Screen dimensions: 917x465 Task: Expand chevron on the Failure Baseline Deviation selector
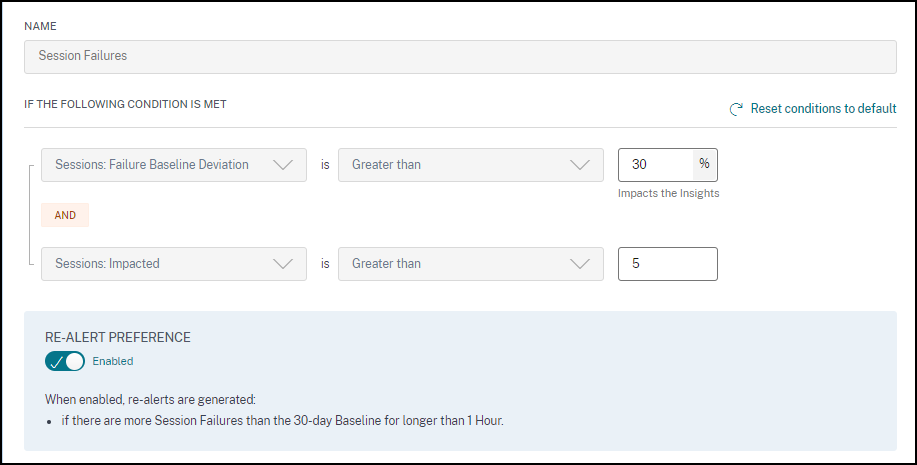point(282,165)
